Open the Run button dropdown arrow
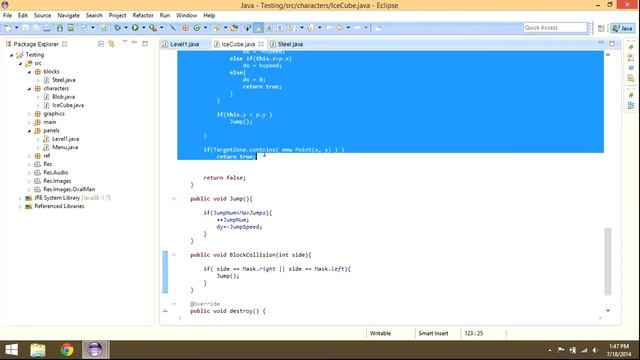 pos(143,28)
